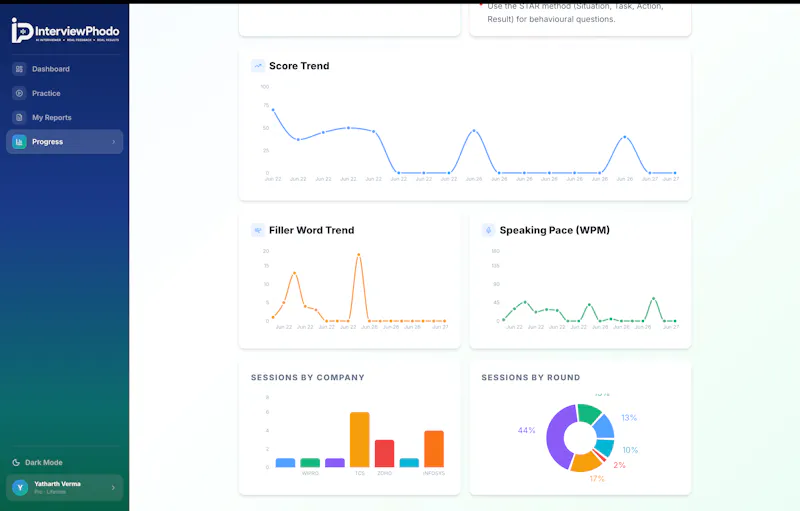The width and height of the screenshot is (800, 511).
Task: Open My Reports in sidebar
Action: point(64,117)
